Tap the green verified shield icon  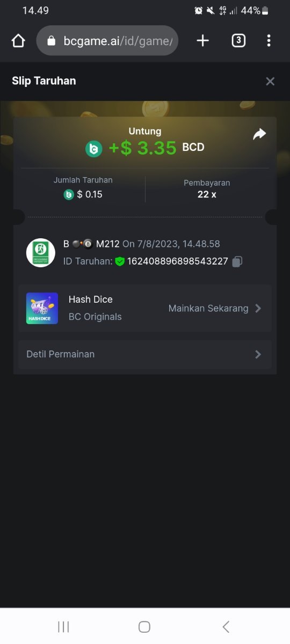[x=120, y=261]
